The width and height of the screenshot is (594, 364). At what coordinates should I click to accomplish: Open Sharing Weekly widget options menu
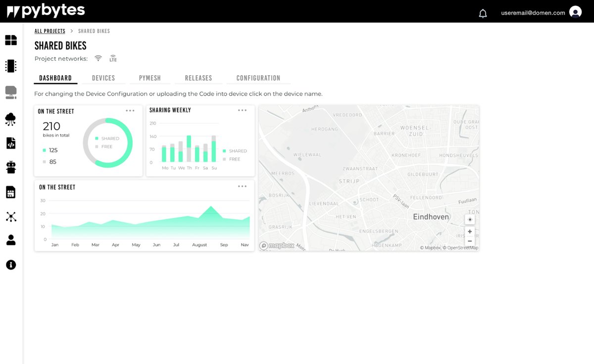(242, 110)
